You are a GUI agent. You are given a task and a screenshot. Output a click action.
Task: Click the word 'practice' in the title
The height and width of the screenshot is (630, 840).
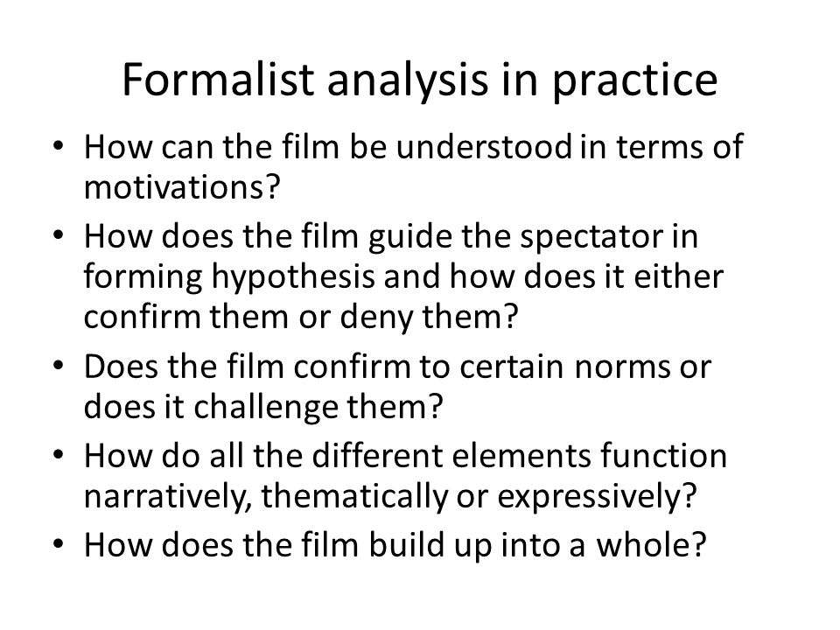coord(635,81)
